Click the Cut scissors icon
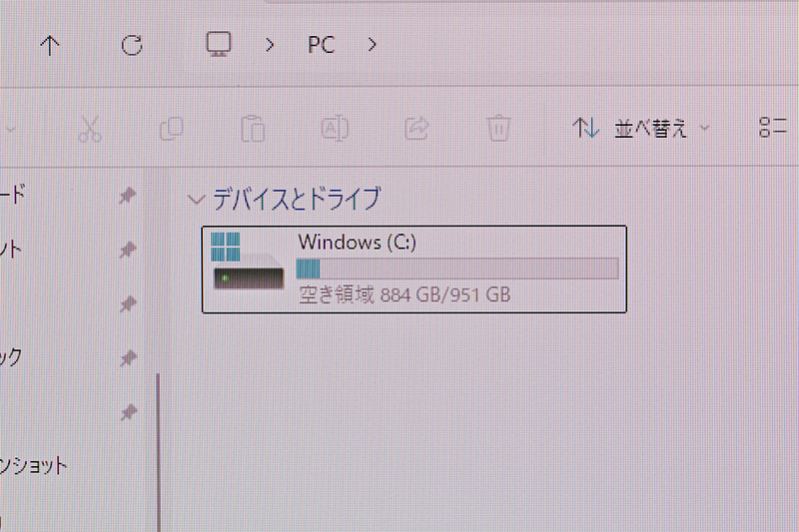The height and width of the screenshot is (532, 799). coord(90,129)
